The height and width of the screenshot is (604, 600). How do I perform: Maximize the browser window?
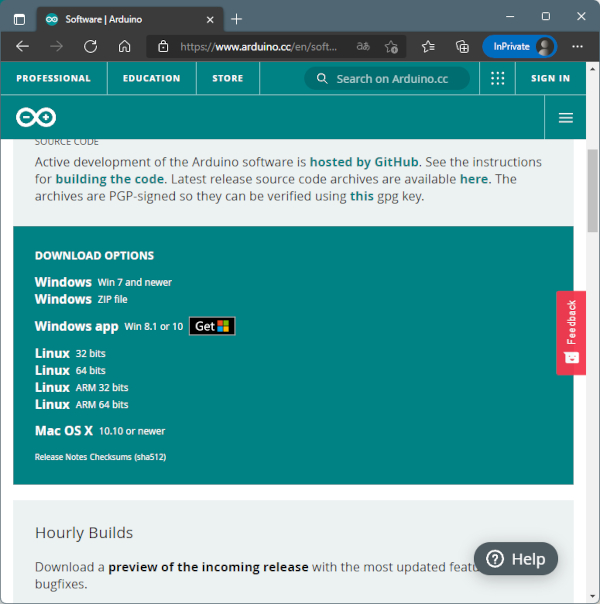coord(546,17)
